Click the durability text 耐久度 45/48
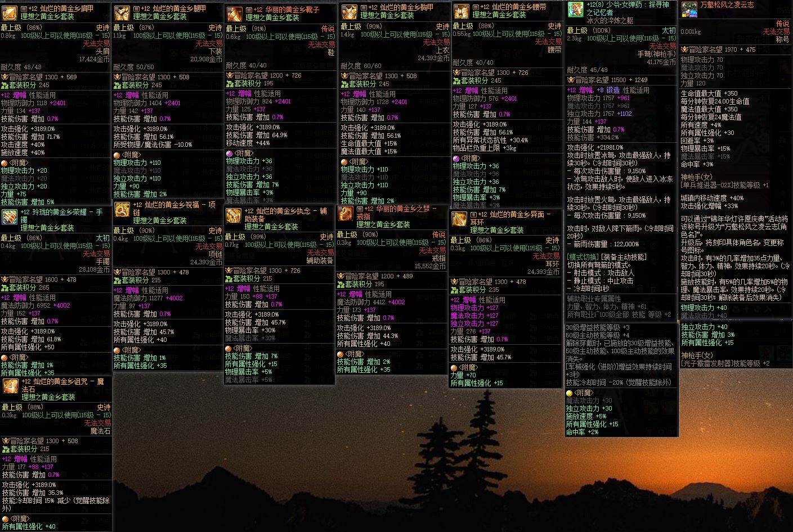The height and width of the screenshot is (532, 793). [588, 70]
